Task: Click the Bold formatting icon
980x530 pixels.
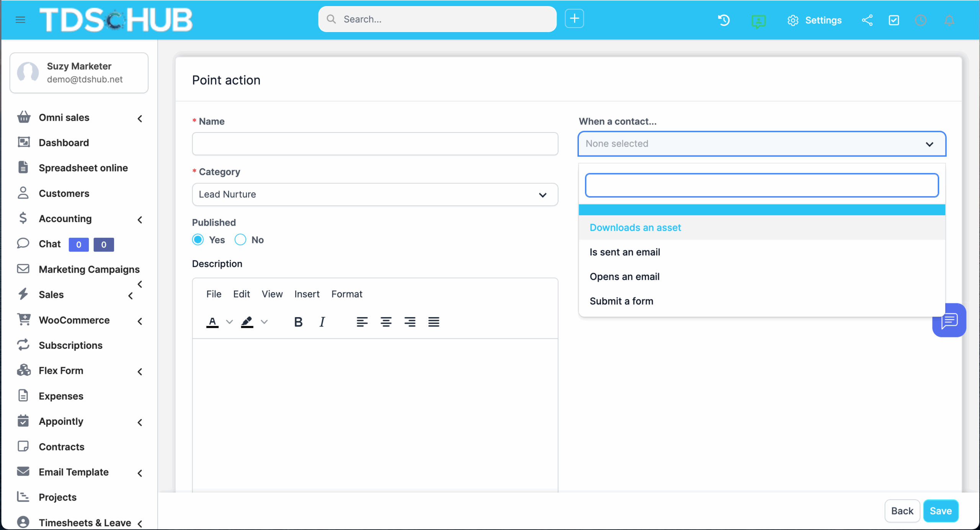Action: [x=298, y=322]
